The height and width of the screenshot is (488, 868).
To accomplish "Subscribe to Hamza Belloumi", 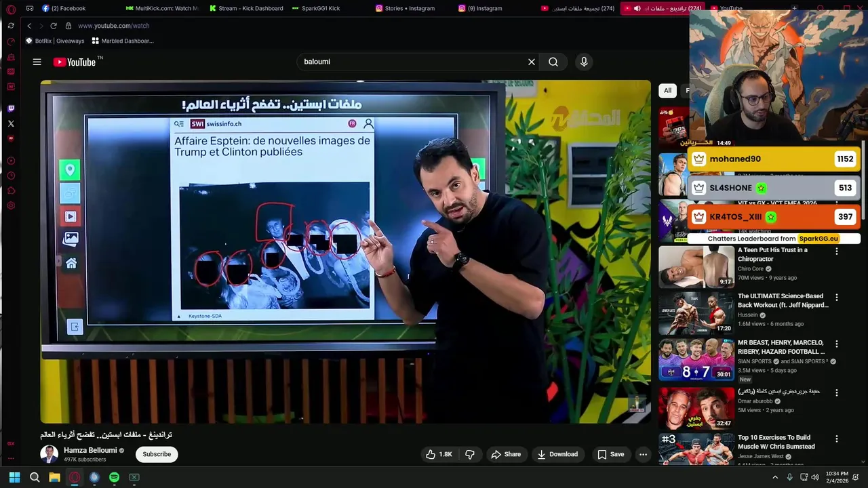I will (x=157, y=454).
